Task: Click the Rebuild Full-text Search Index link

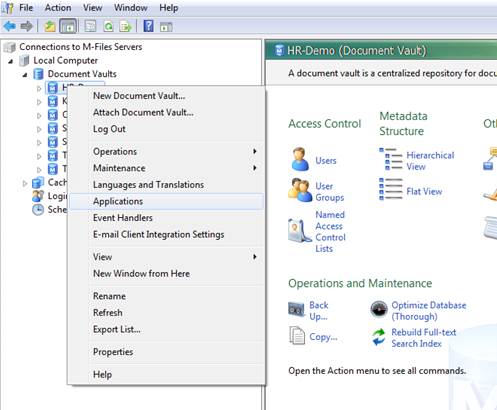Action: [424, 338]
